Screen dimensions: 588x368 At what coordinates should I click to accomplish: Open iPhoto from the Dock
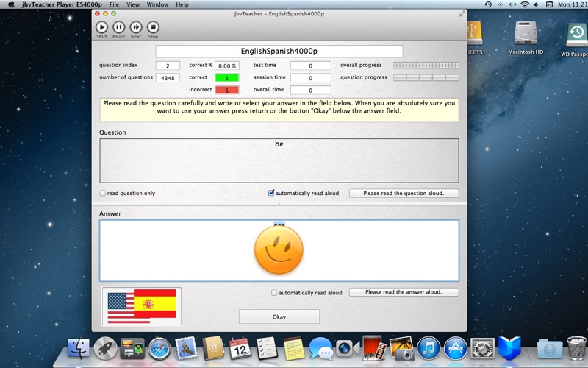(x=401, y=349)
